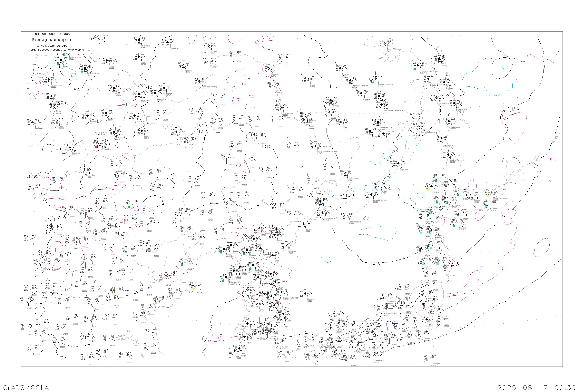The image size is (588, 392).
Task: Click the Сосуново 31866 station circle
Action: click(398, 163)
